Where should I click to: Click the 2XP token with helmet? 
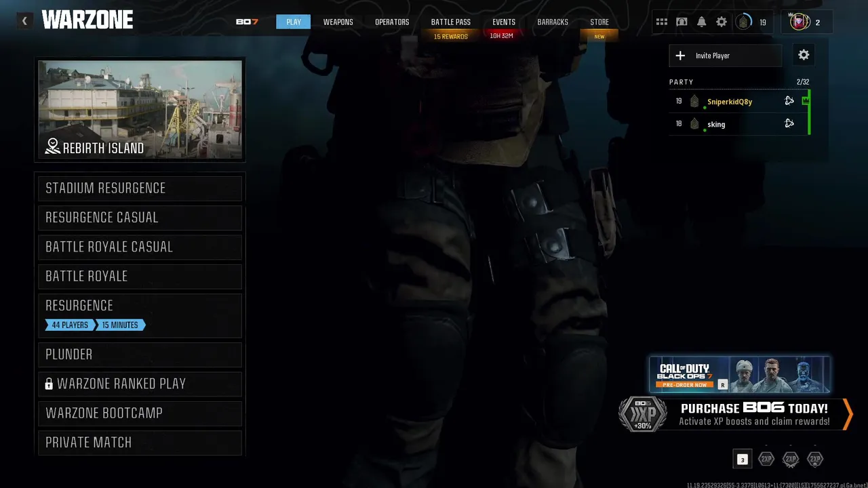[x=815, y=459]
